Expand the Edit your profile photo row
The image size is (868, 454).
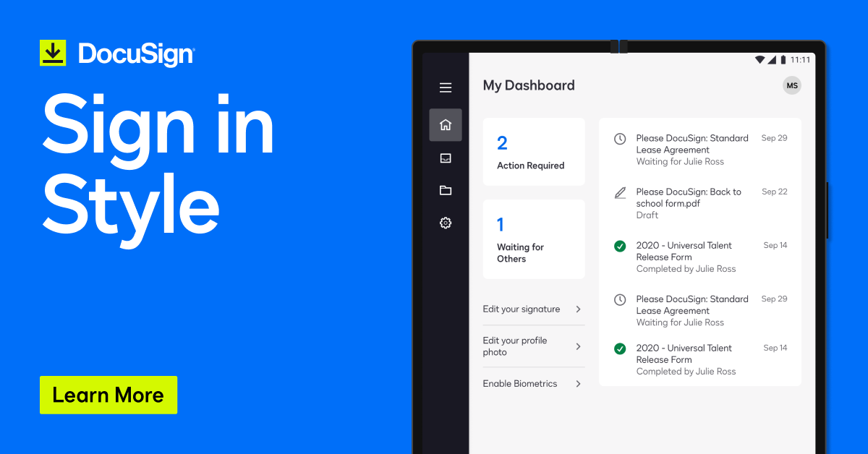click(533, 346)
